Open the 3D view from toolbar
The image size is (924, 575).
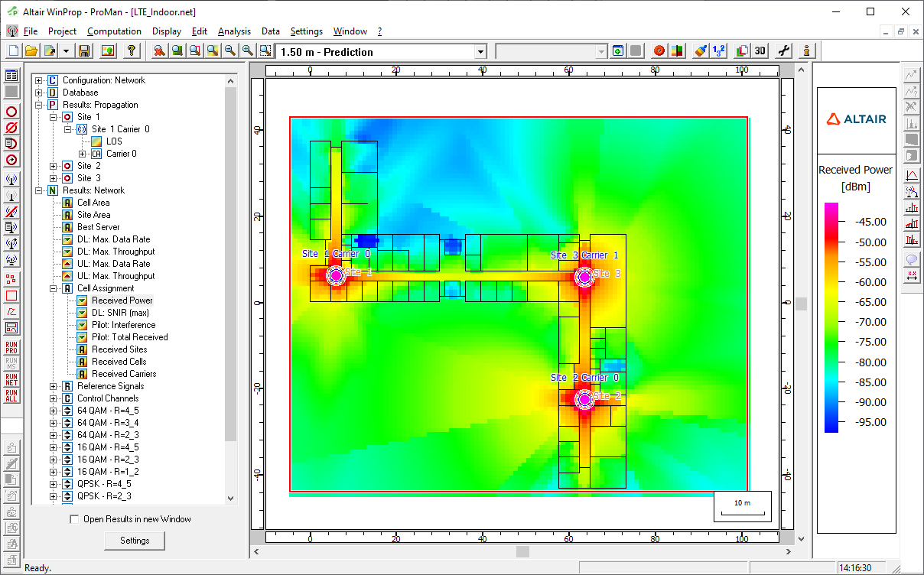point(760,50)
